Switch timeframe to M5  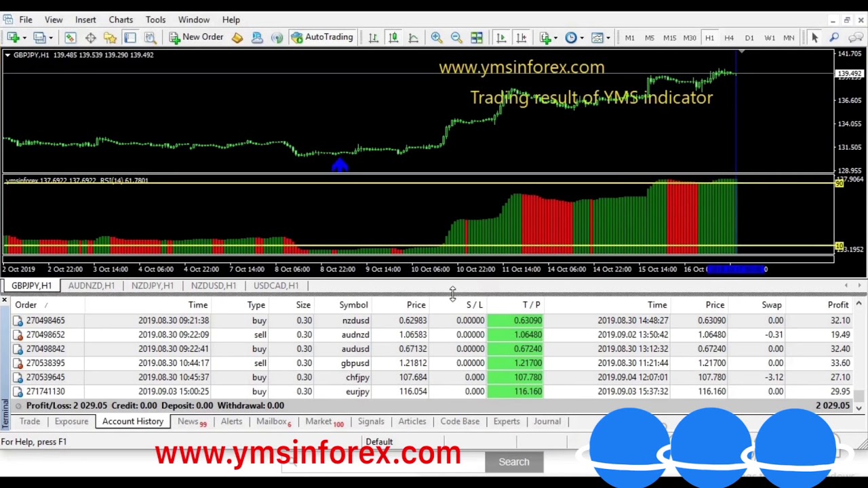649,38
